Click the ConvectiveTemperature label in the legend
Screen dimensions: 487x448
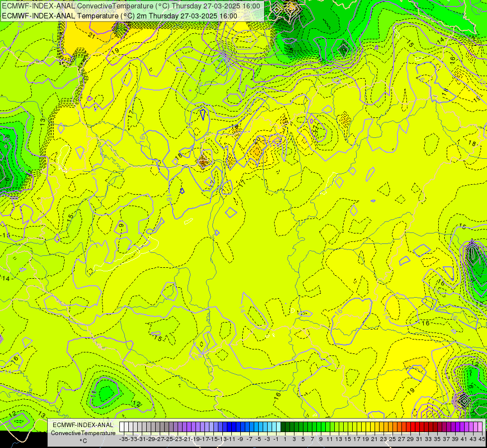coord(83,433)
